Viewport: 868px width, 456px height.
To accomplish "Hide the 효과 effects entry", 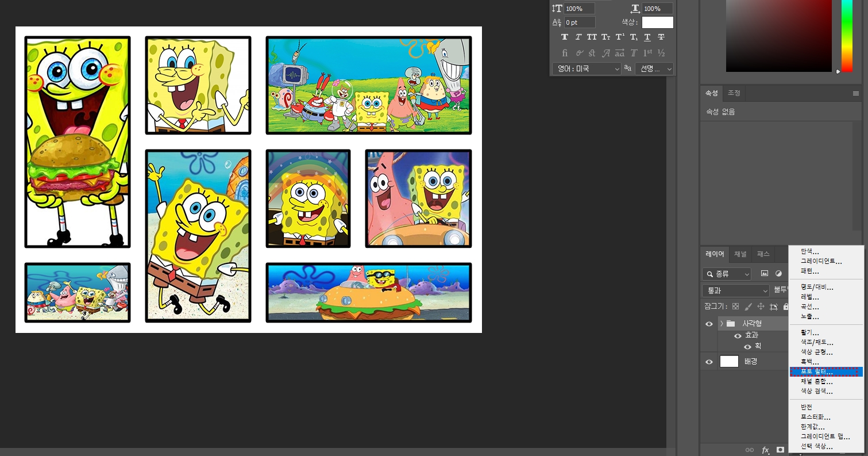I will (x=738, y=336).
